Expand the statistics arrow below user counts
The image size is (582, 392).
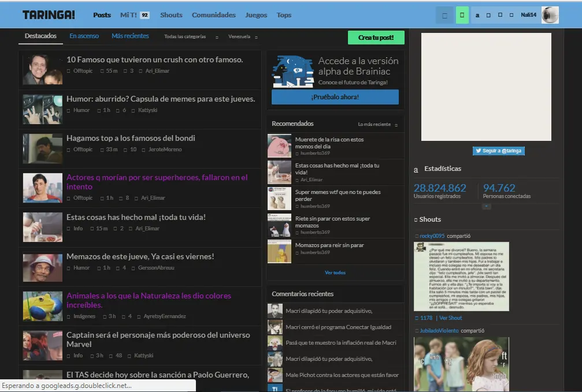pyautogui.click(x=487, y=206)
